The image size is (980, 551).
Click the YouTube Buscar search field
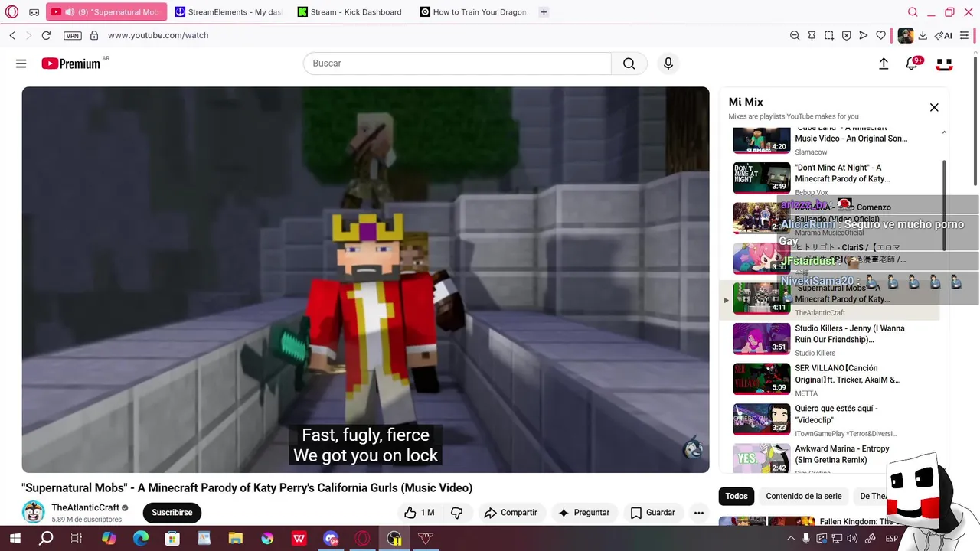click(457, 64)
